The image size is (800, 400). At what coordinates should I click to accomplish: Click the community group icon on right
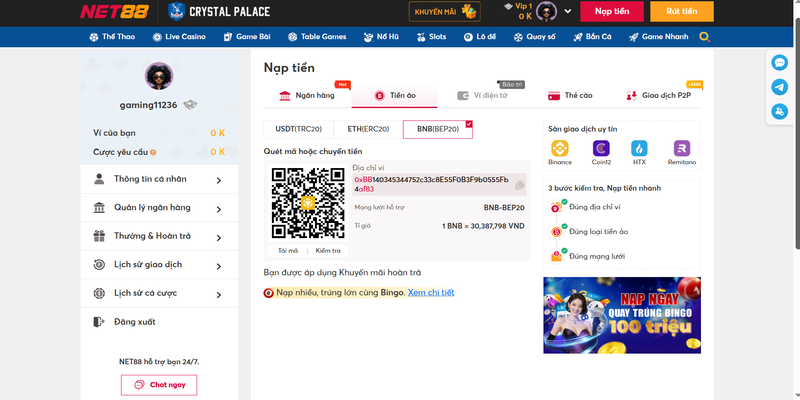779,111
